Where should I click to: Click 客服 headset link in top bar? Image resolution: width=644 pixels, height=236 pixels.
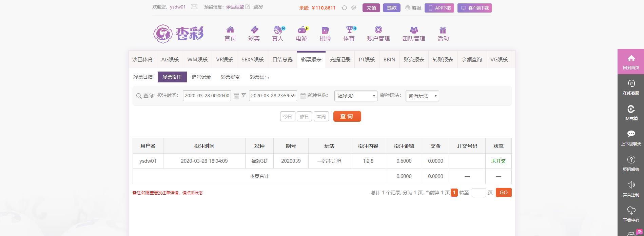[x=413, y=8]
